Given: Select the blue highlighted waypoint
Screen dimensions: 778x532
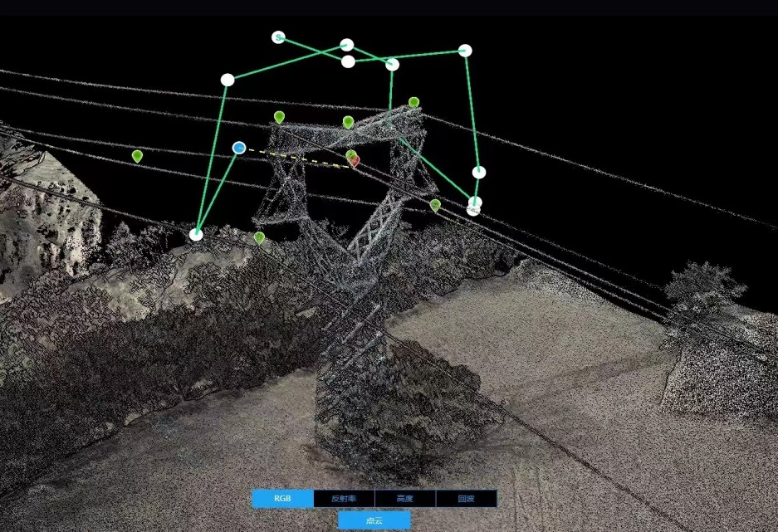Looking at the screenshot, I should pos(239,148).
